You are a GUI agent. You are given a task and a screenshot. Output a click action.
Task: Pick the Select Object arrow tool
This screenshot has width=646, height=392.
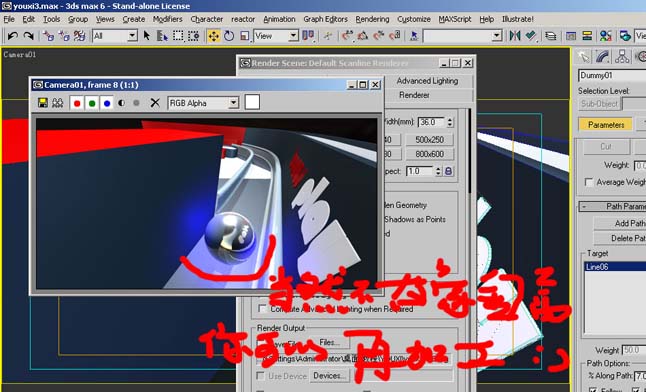(146, 36)
